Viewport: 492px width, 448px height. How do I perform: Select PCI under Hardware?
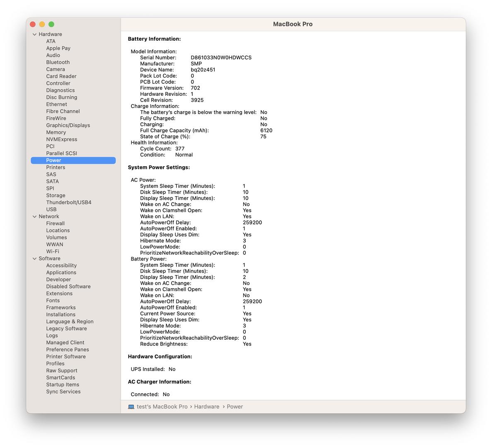click(x=50, y=146)
